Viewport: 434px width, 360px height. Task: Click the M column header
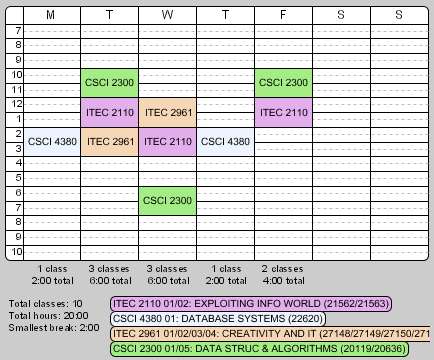52,15
